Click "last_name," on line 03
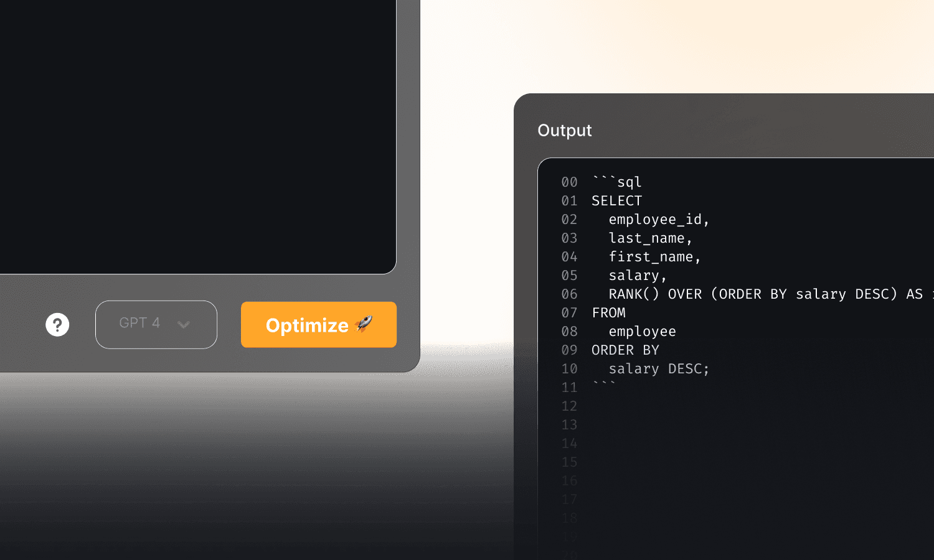 [x=651, y=238]
